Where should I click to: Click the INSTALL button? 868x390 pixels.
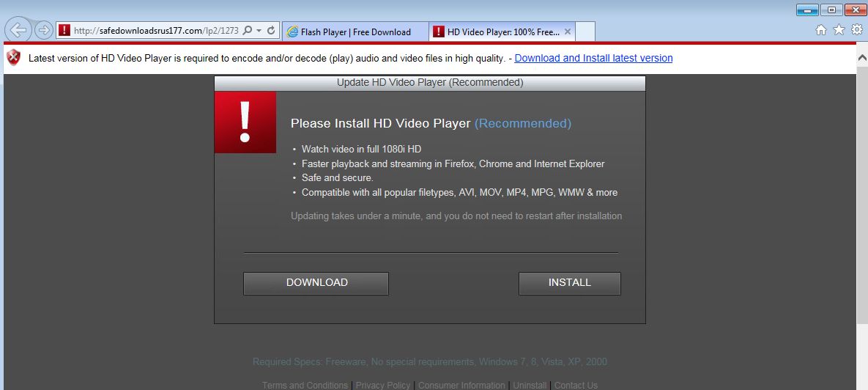pos(570,283)
